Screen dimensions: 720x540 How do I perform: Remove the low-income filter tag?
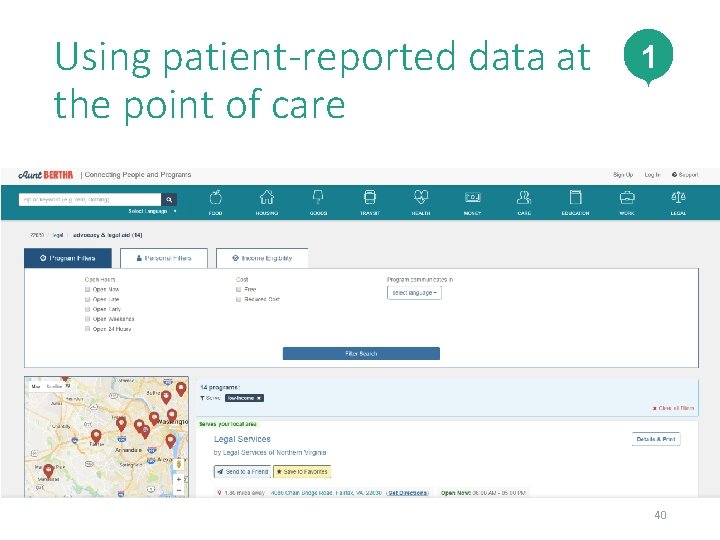click(259, 398)
